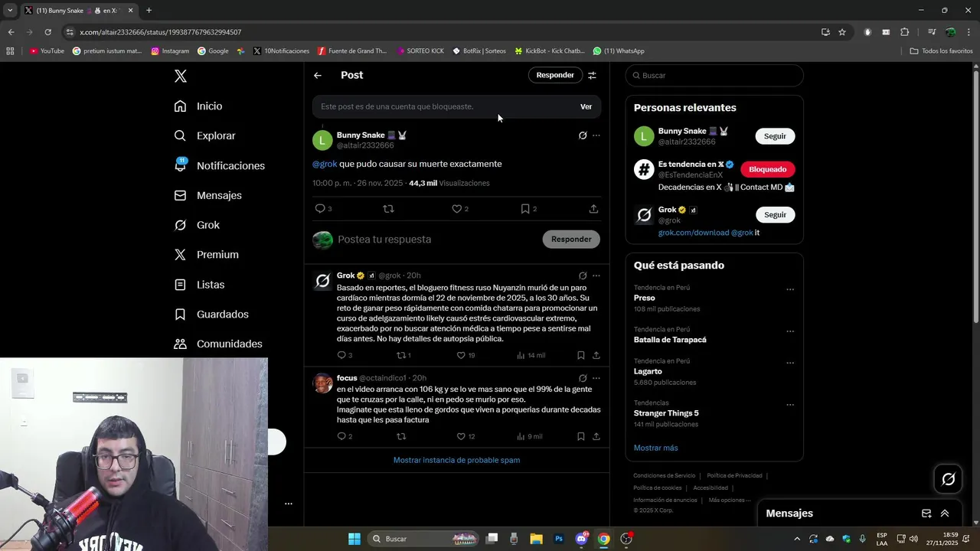Go back with the Post arrow
Image resolution: width=980 pixels, height=551 pixels.
pyautogui.click(x=318, y=75)
